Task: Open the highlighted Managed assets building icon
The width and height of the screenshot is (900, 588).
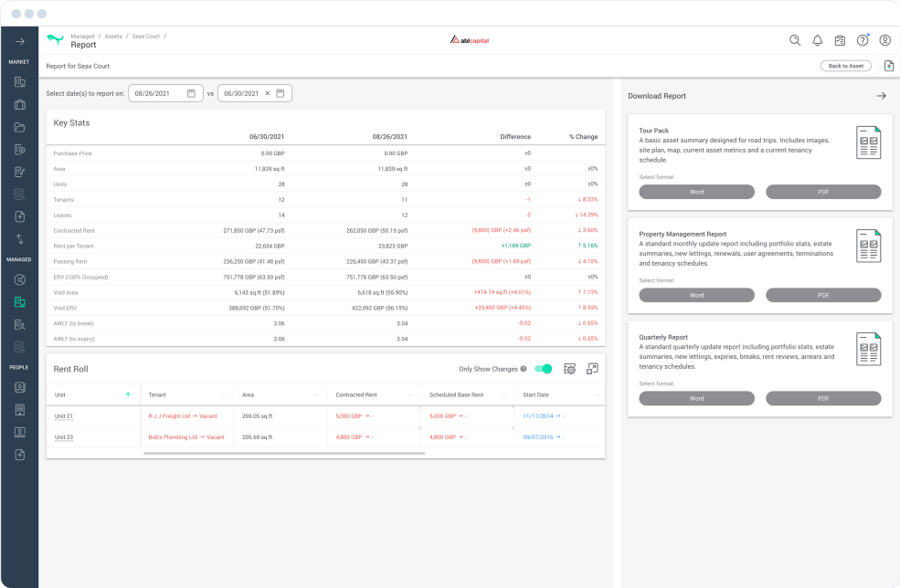Action: pyautogui.click(x=19, y=302)
